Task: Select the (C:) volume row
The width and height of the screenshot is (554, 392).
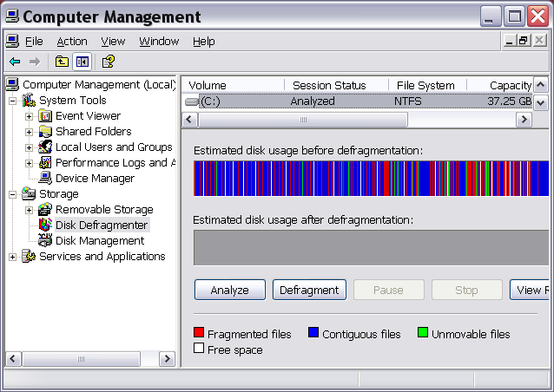Action: tap(358, 101)
